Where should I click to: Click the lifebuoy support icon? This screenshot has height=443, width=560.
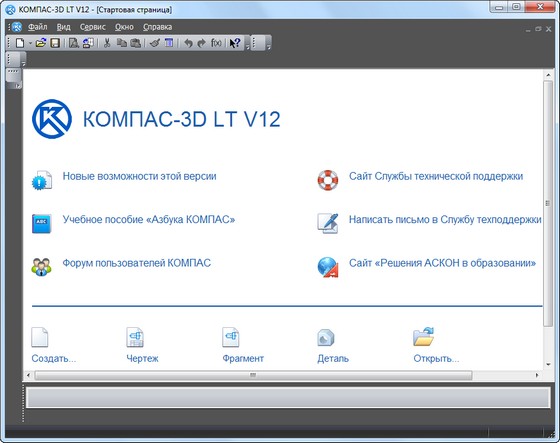pos(328,180)
